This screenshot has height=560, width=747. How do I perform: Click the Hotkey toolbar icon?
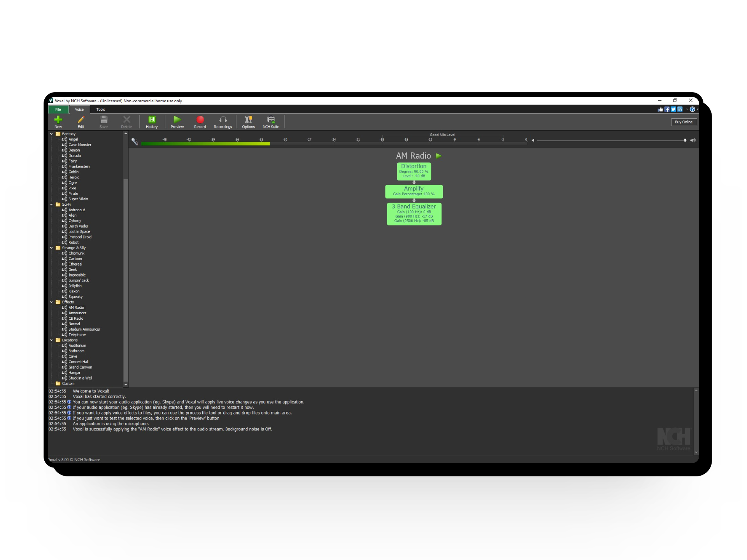point(152,120)
